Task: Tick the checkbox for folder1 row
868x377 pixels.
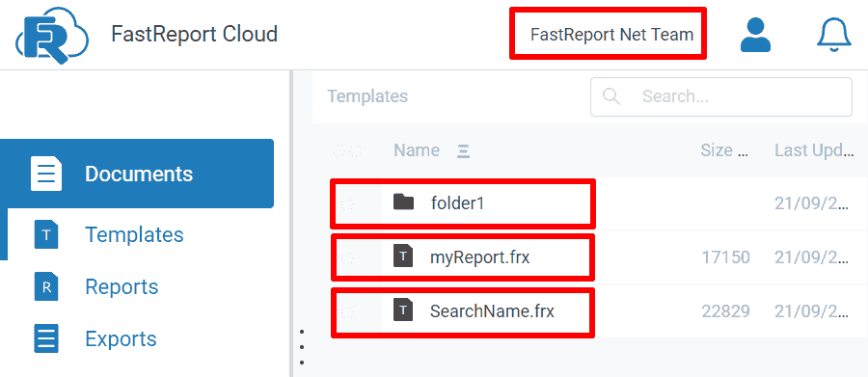Action: click(347, 204)
